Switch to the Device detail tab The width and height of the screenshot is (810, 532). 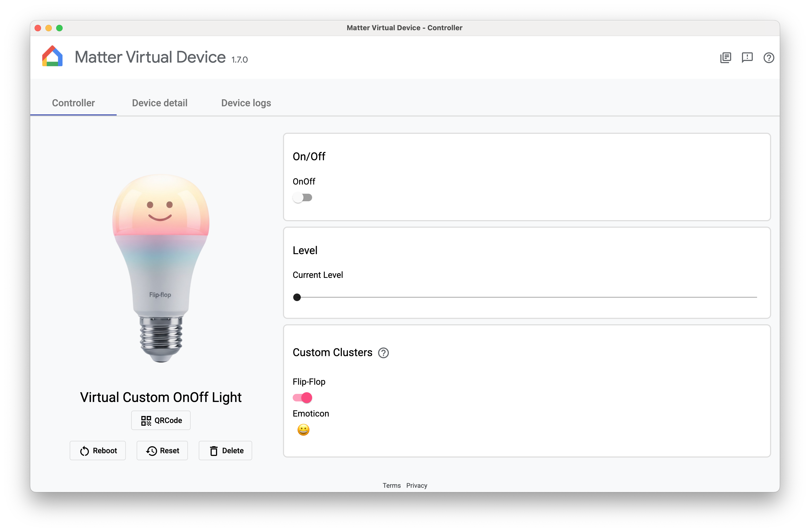(x=159, y=103)
